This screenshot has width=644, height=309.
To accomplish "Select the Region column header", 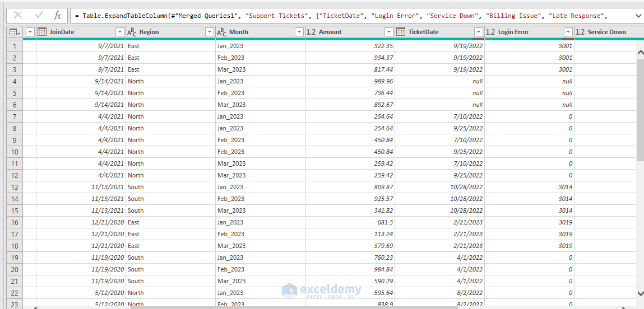I will [x=170, y=32].
